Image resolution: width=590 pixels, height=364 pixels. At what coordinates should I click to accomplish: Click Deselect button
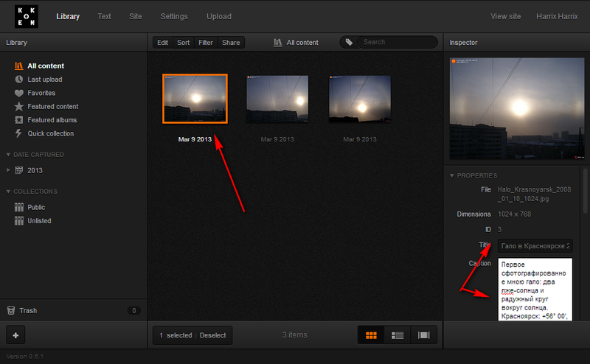[212, 335]
